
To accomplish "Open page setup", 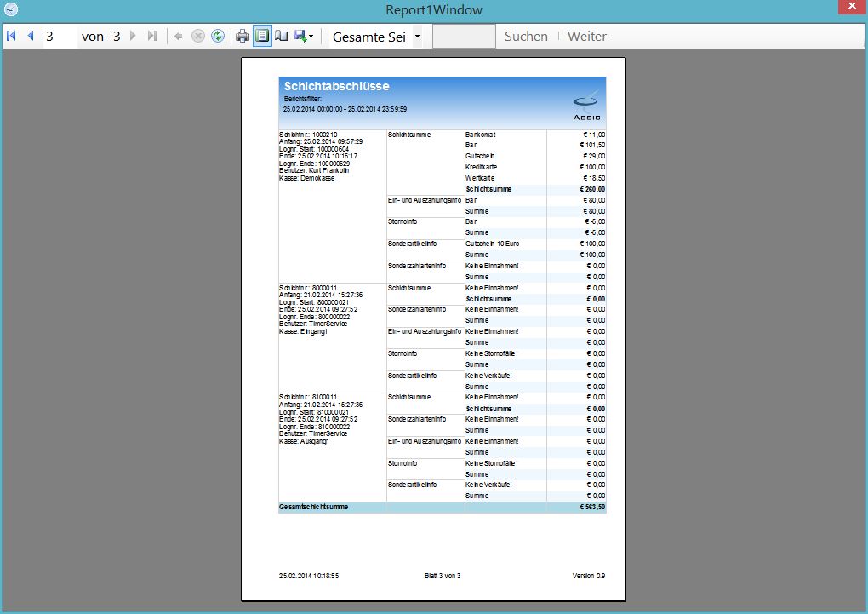I will point(282,36).
